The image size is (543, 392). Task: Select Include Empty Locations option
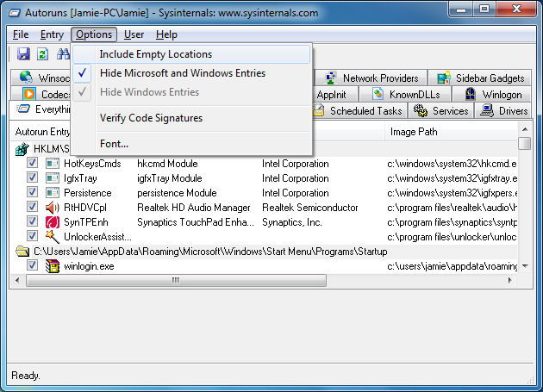point(192,54)
